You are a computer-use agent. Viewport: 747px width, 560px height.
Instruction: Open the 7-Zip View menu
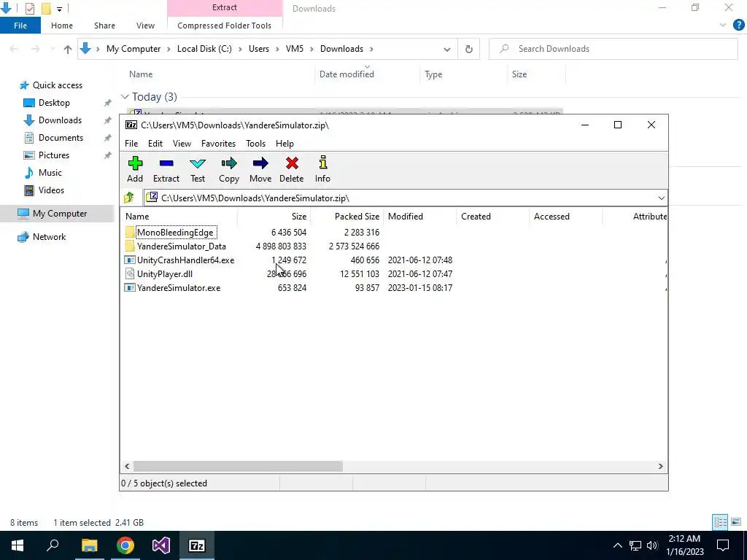pyautogui.click(x=182, y=144)
